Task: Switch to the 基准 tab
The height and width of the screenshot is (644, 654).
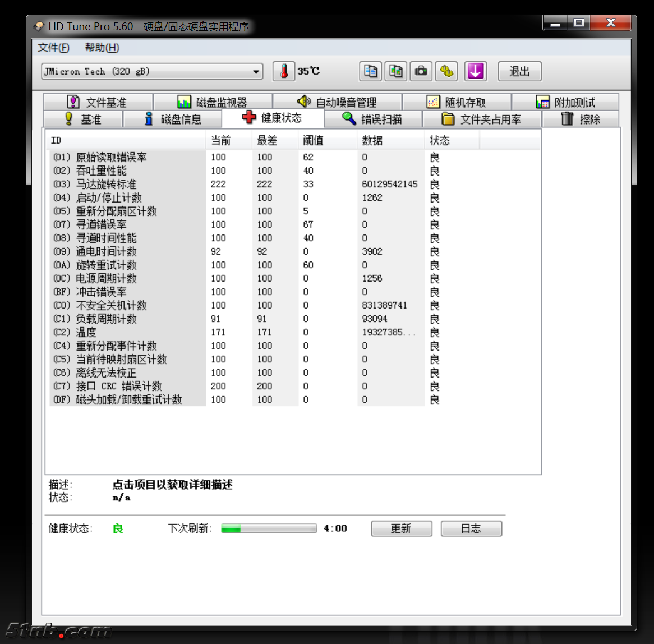Action: click(x=83, y=119)
